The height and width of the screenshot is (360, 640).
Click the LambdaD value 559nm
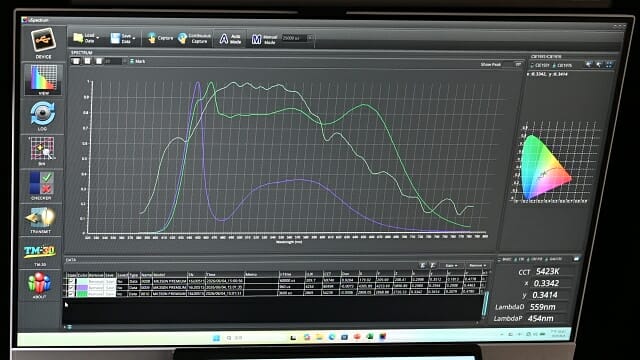pyautogui.click(x=542, y=307)
